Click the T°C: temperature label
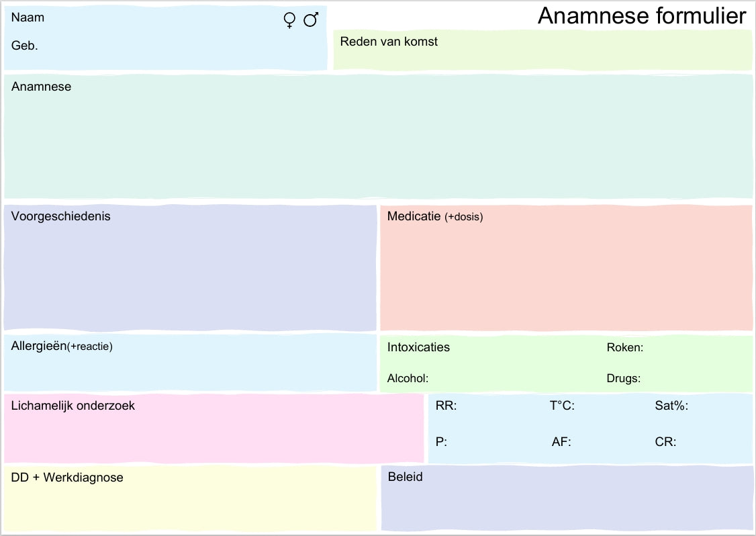This screenshot has height=536, width=756. 562,406
